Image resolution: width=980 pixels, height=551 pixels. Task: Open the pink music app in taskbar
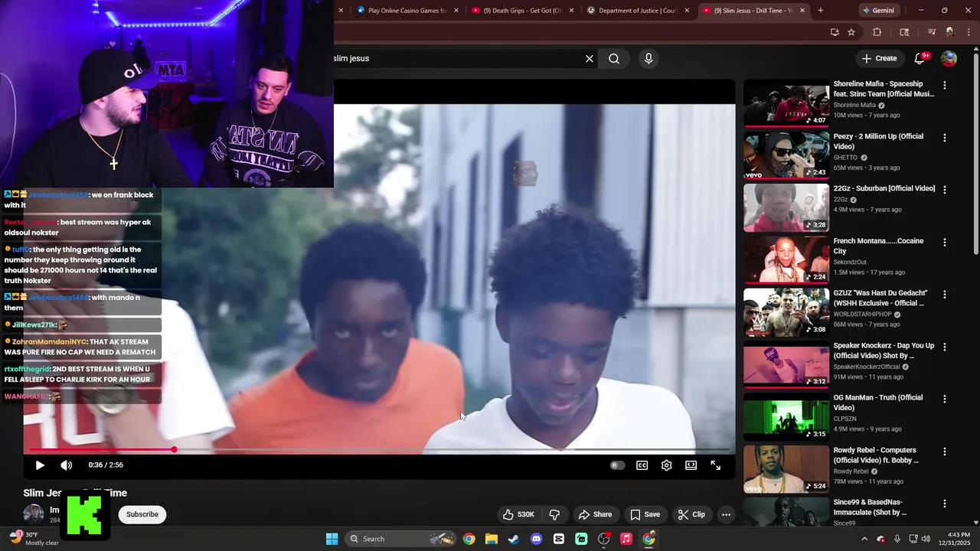click(626, 539)
